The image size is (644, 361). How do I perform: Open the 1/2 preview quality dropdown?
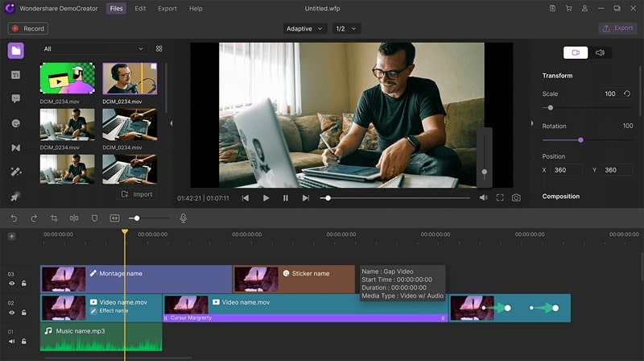coord(346,28)
